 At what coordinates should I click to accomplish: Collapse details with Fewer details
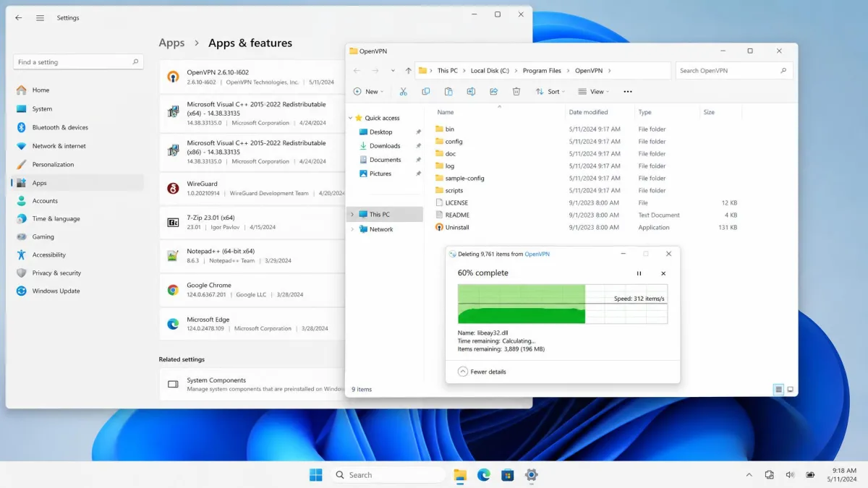point(482,372)
